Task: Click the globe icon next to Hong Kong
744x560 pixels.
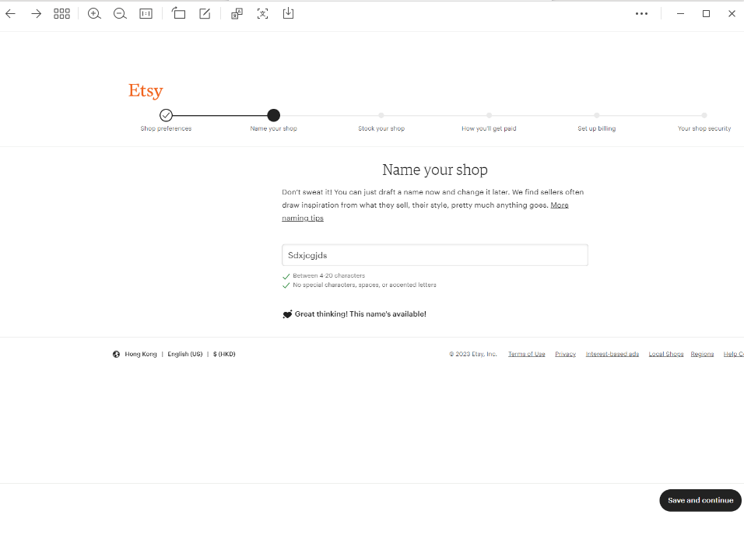Action: coord(116,354)
